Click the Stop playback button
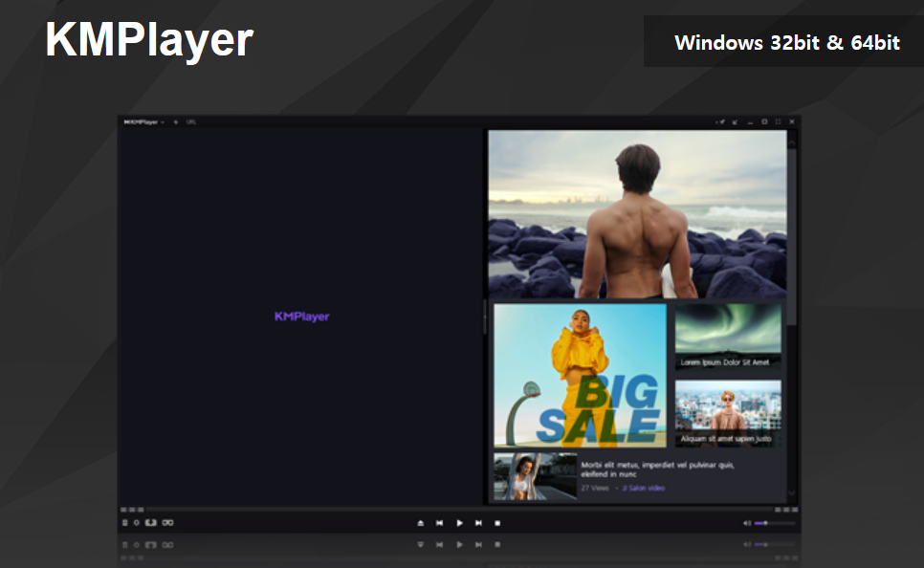The width and height of the screenshot is (924, 568). (x=497, y=523)
